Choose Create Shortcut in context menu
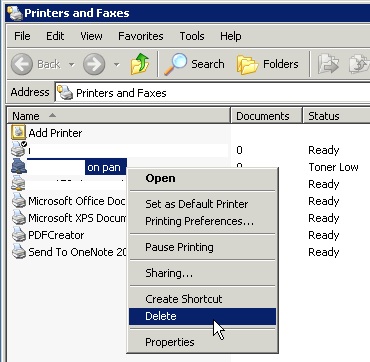 [202, 299]
